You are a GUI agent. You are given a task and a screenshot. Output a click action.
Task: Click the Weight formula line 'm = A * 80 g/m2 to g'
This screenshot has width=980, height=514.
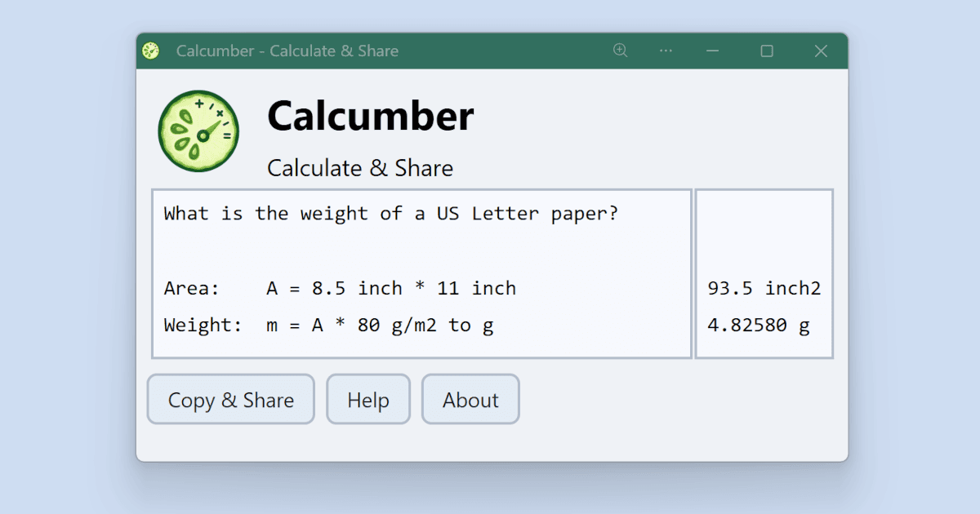380,325
